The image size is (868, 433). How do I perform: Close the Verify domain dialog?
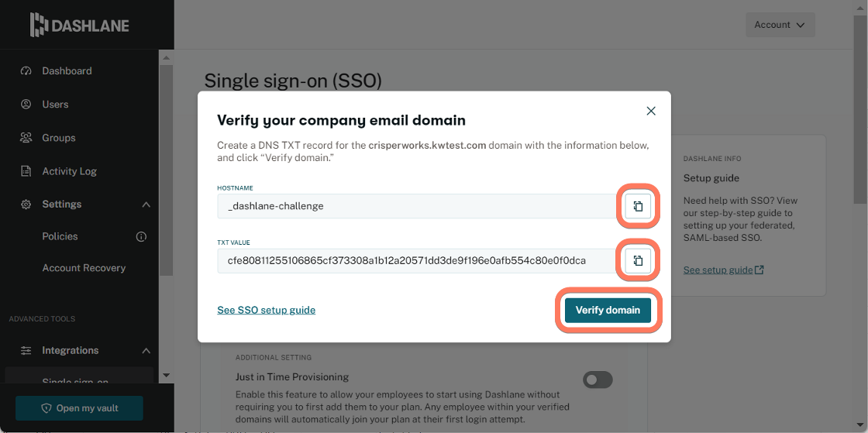651,111
